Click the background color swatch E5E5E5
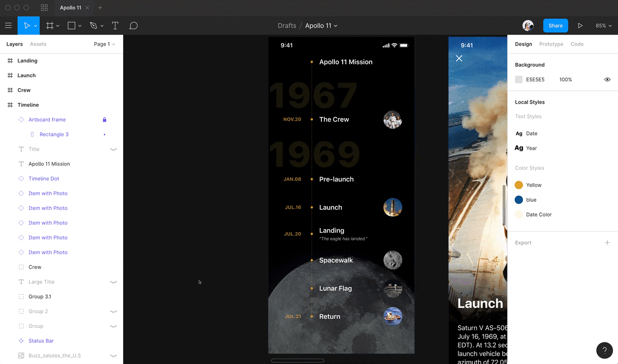This screenshot has width=618, height=364. [519, 80]
